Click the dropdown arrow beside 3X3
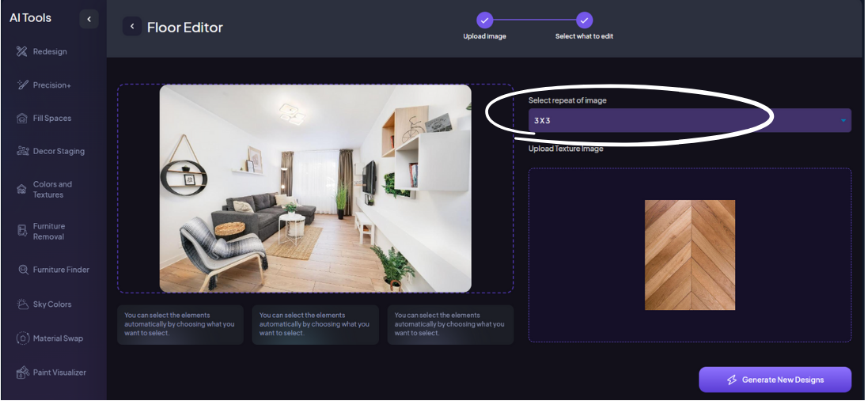Viewport: 868px width, 404px height. pos(843,120)
